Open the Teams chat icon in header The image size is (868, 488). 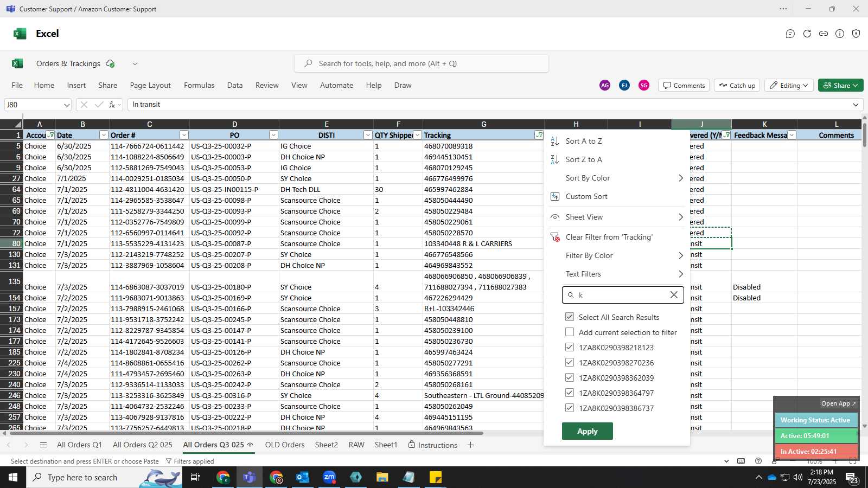790,34
